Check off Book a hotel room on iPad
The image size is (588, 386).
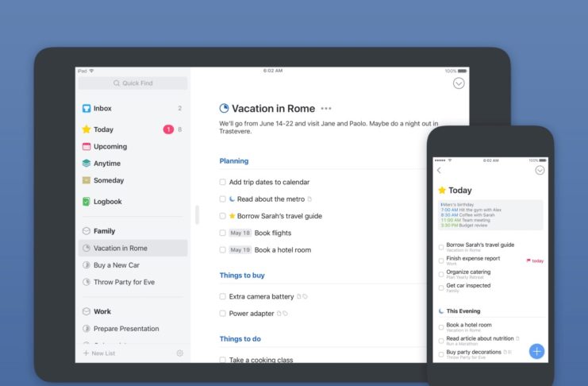click(x=222, y=249)
